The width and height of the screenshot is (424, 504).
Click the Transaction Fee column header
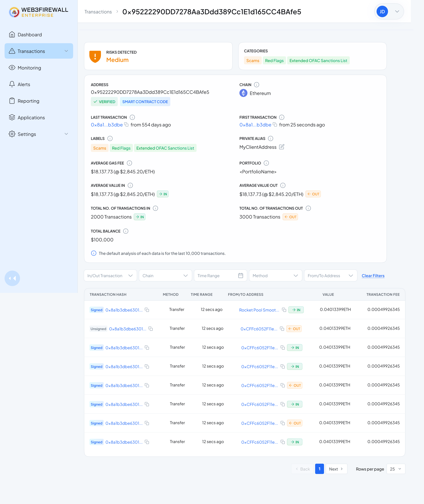(x=383, y=294)
